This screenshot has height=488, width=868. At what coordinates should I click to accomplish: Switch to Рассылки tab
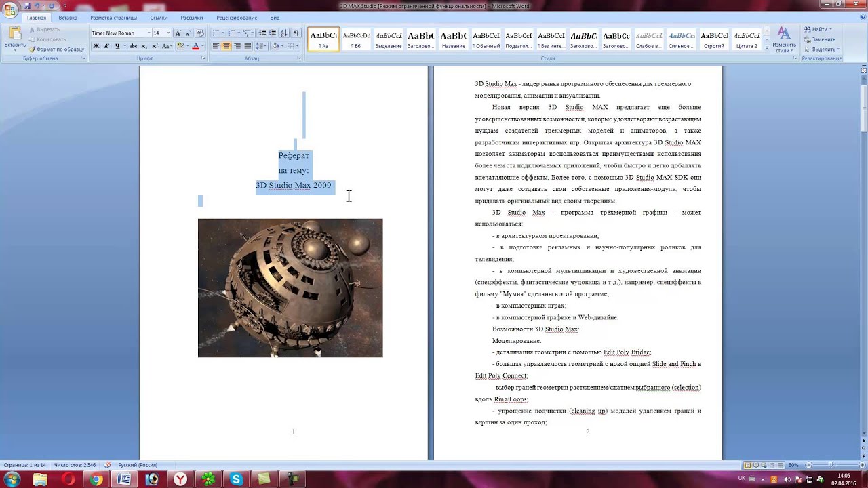192,18
